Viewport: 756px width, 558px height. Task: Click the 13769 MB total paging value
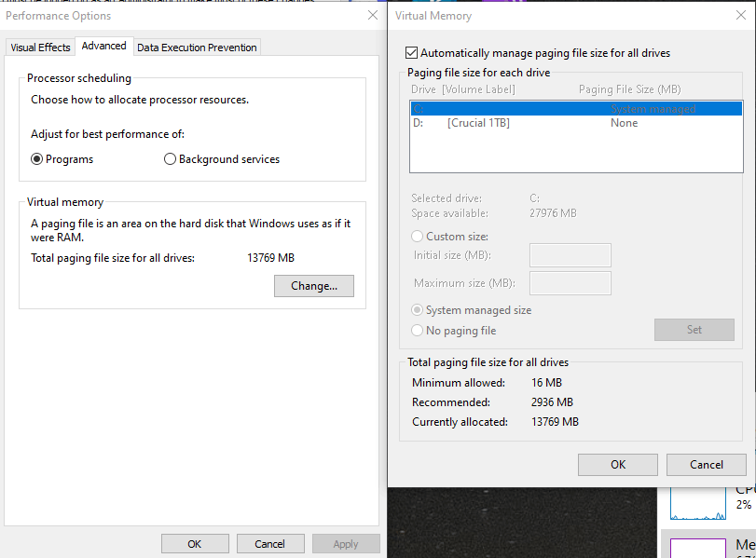pos(270,258)
